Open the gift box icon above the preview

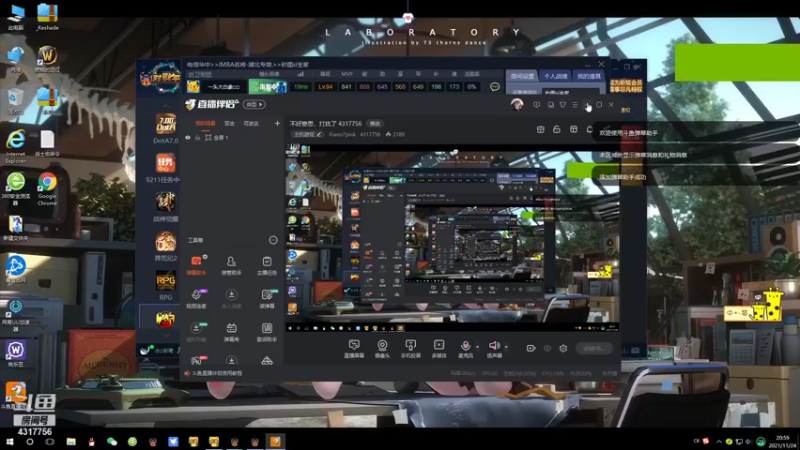541,130
